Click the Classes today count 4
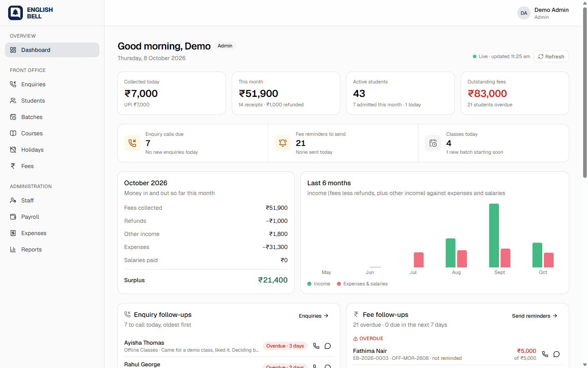Image resolution: width=588 pixels, height=368 pixels. point(449,143)
